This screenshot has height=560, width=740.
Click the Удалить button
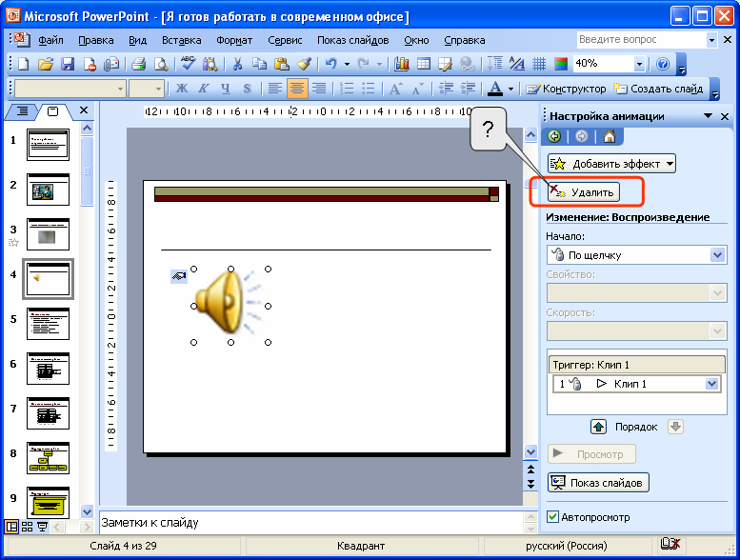(x=583, y=192)
